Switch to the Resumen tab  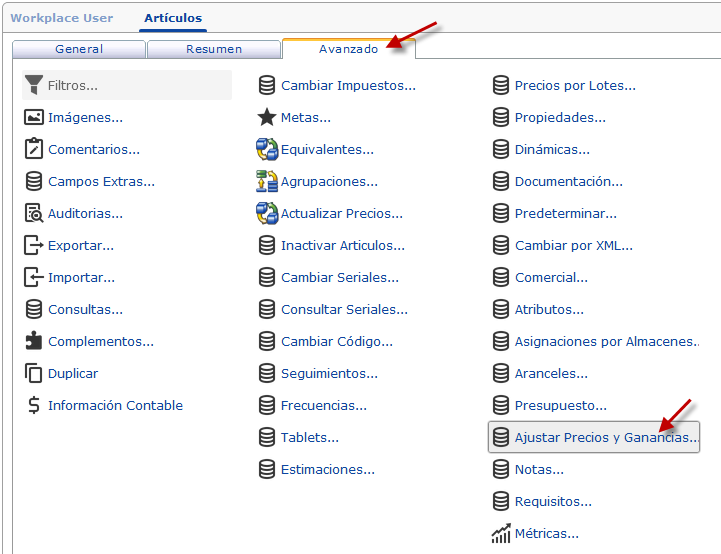pyautogui.click(x=214, y=49)
